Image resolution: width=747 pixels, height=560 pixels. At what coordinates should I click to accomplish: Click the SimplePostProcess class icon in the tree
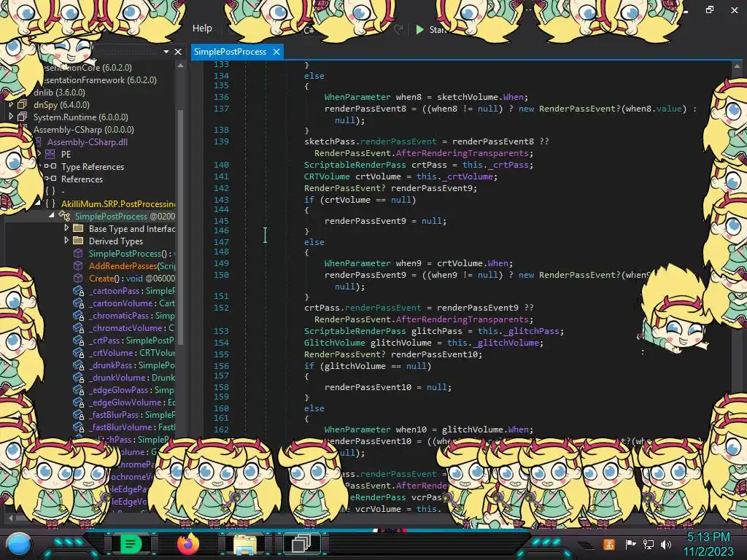click(x=64, y=216)
